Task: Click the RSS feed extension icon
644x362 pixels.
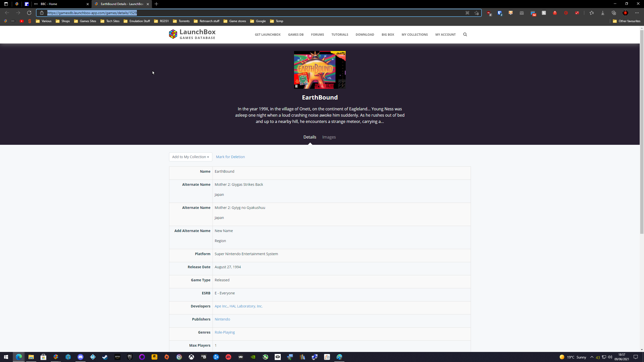Action: pyautogui.click(x=511, y=13)
